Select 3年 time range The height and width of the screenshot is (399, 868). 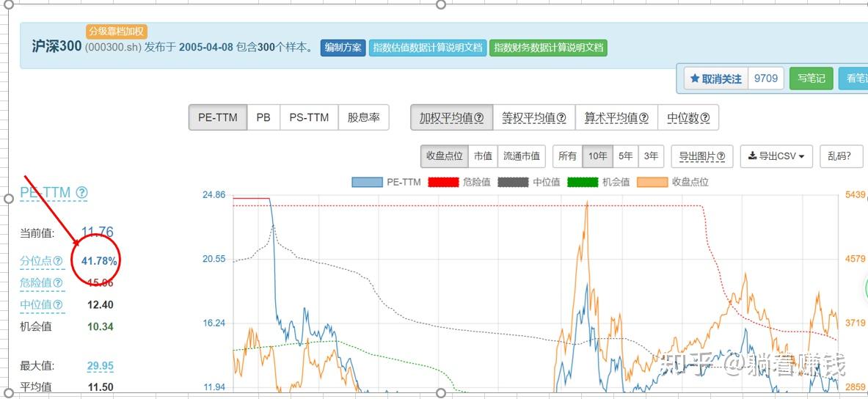[x=651, y=156]
